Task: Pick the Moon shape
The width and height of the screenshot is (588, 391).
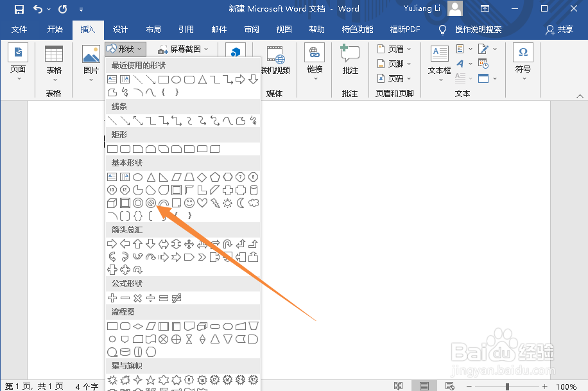Action: (241, 203)
